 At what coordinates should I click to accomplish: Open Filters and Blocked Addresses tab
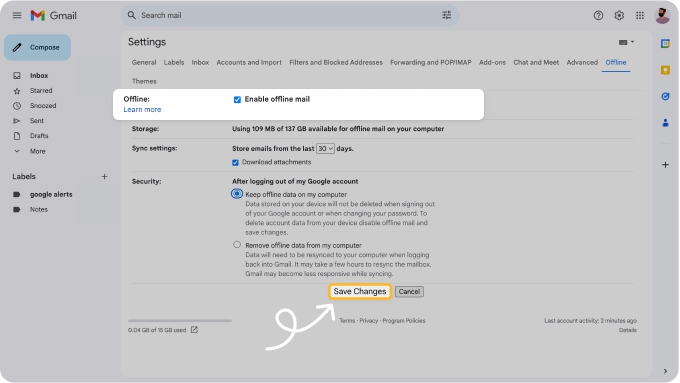(x=336, y=62)
